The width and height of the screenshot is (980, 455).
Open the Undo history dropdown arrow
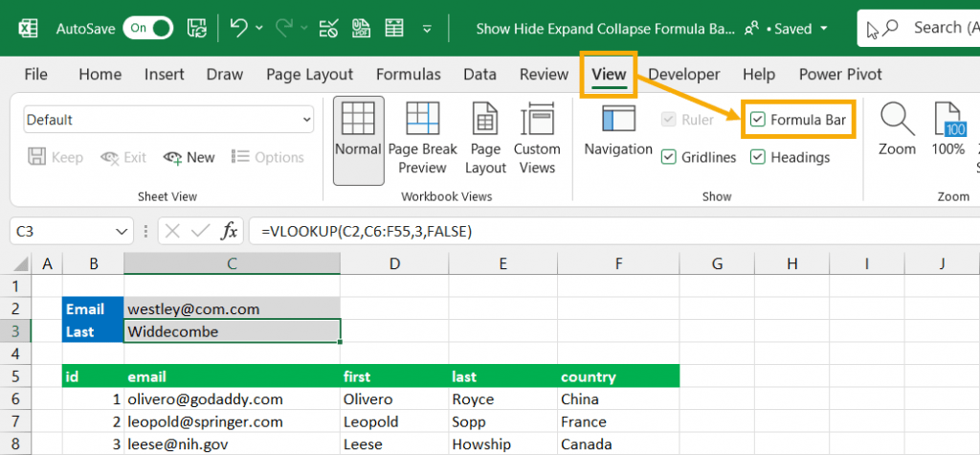[x=259, y=28]
